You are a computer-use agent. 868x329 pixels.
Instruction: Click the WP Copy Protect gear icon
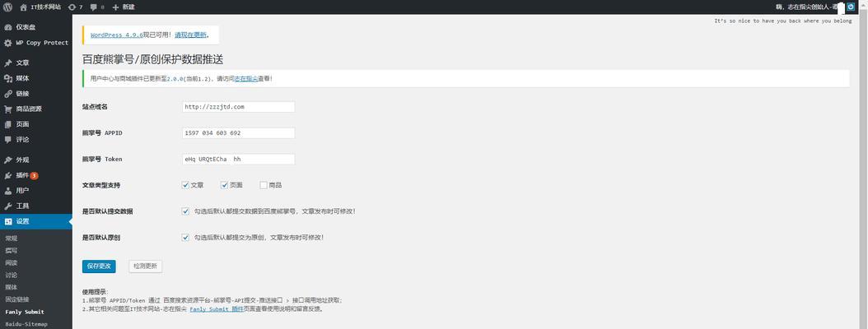click(x=7, y=43)
